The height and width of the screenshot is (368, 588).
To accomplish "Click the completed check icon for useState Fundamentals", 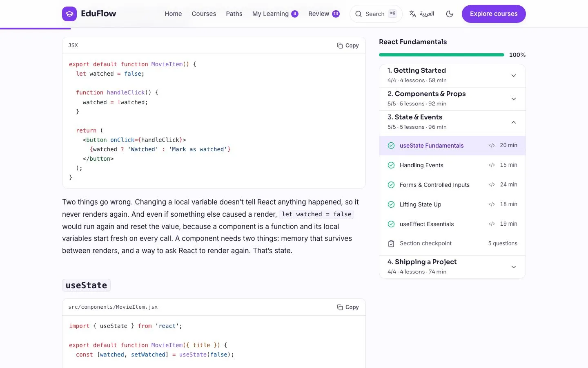I will tap(391, 146).
